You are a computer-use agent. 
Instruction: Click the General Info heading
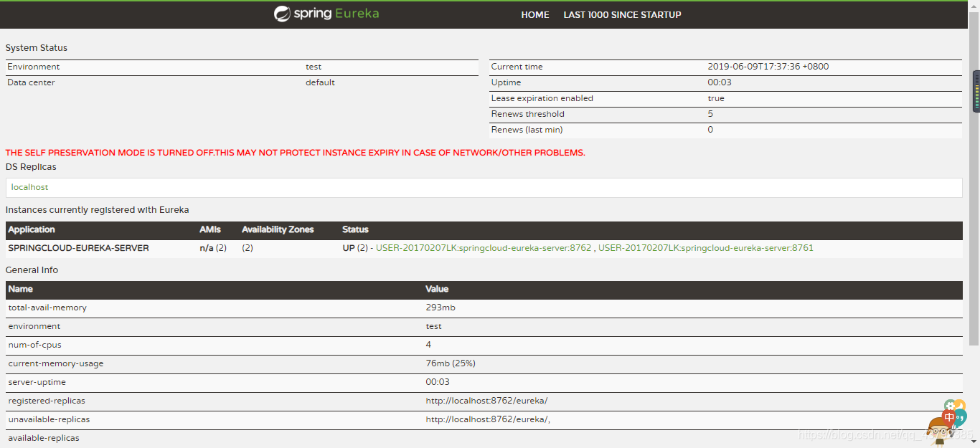32,270
